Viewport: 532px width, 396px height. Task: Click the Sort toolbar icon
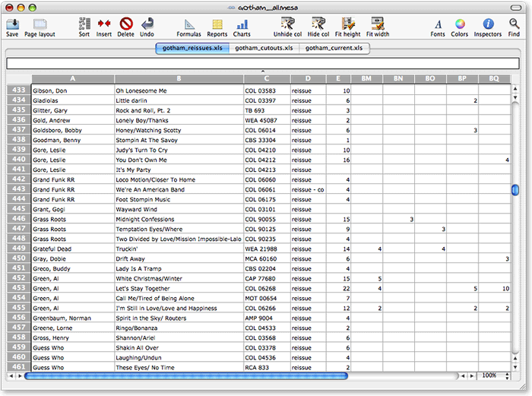coord(84,24)
